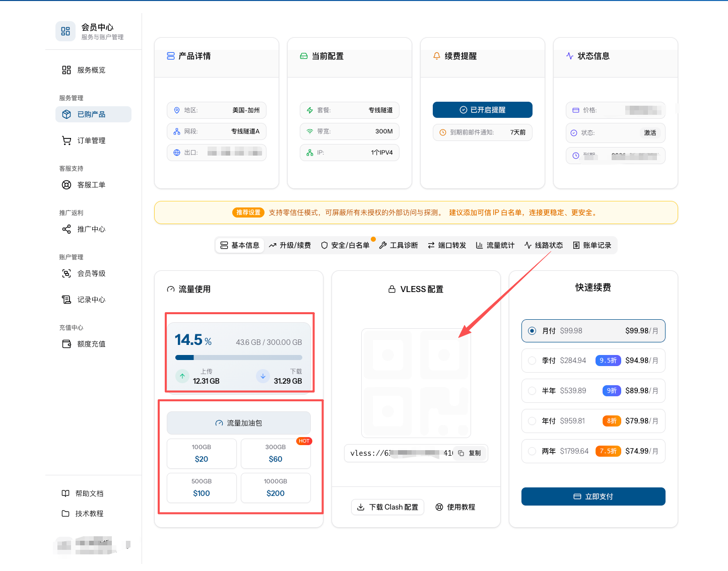Click the 流量使用 gauge icon
The width and height of the screenshot is (728, 571).
point(171,289)
